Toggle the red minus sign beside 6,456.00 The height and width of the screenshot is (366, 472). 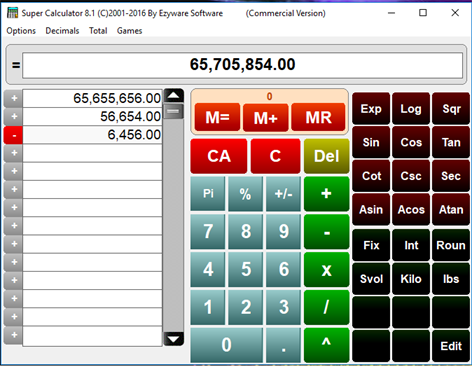click(14, 135)
